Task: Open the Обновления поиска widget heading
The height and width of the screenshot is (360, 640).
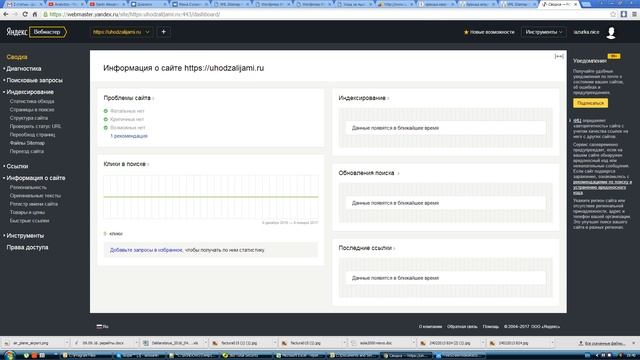Action: [x=367, y=173]
